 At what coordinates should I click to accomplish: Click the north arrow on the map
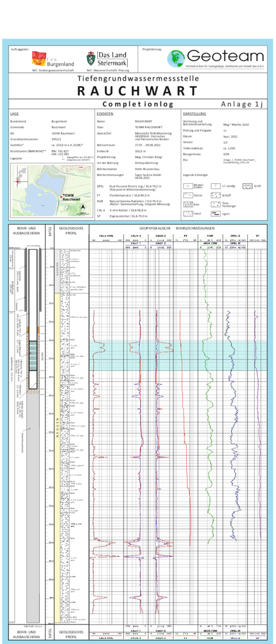tap(83, 208)
